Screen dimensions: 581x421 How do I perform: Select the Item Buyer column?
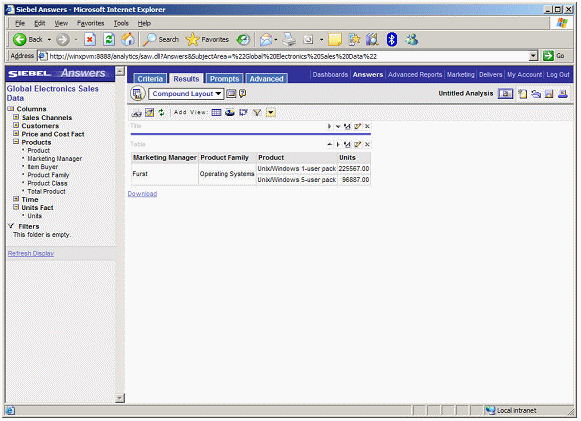pyautogui.click(x=43, y=167)
